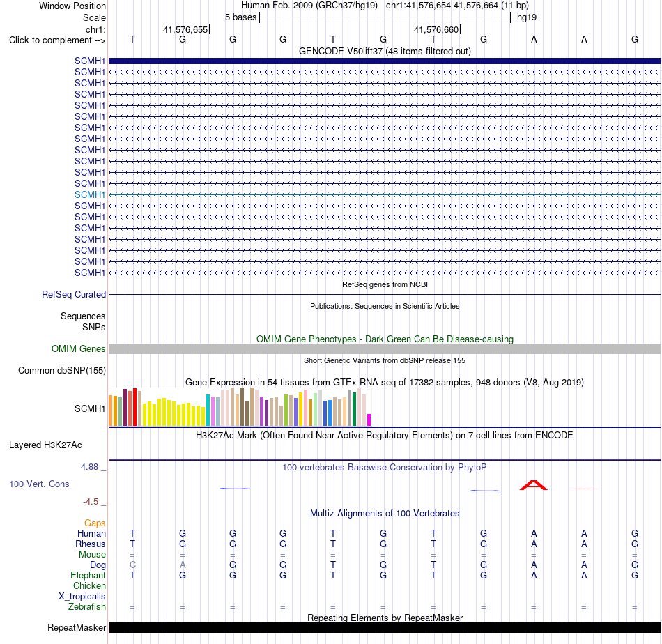Click the Chicken alignment row label
This screenshot has width=662, height=644.
click(89, 585)
